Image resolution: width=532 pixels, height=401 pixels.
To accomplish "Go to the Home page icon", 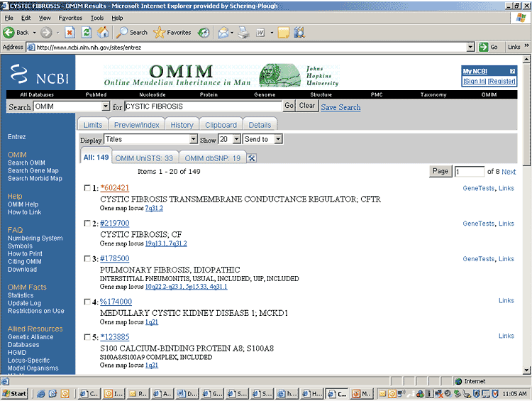I will pos(103,33).
